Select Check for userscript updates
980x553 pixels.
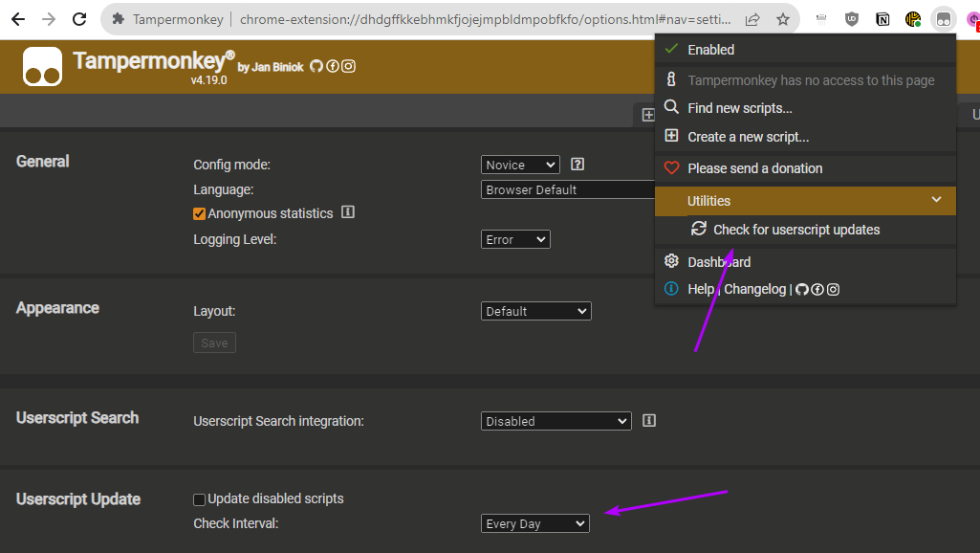tap(795, 230)
